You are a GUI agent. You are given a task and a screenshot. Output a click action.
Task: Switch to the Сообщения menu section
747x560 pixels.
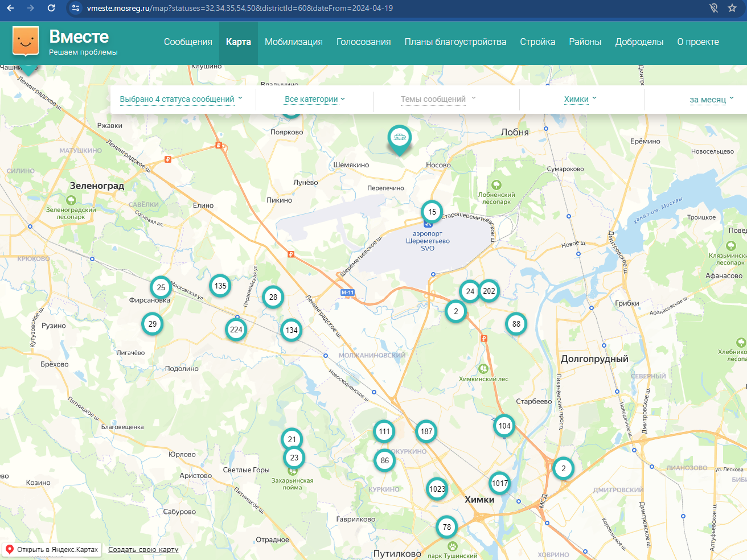pos(188,42)
